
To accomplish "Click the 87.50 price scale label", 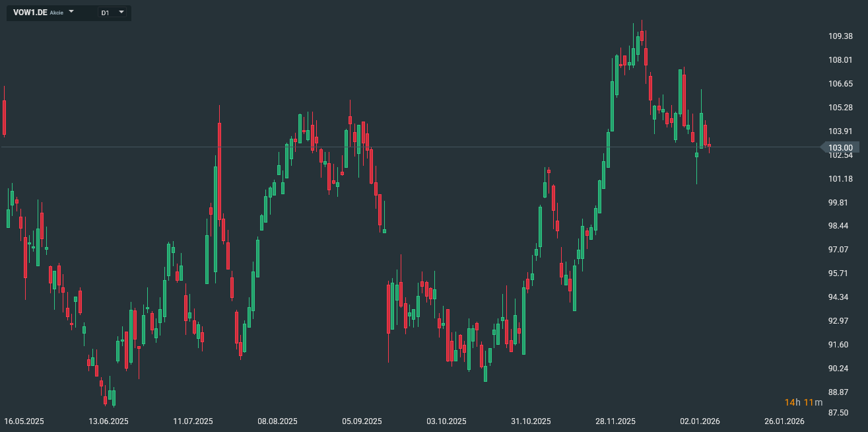I will click(838, 413).
